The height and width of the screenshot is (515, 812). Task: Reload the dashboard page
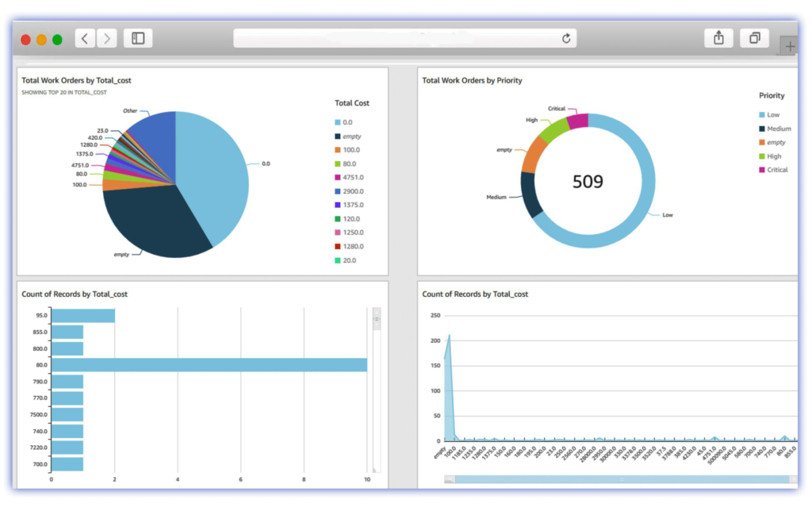(x=565, y=37)
